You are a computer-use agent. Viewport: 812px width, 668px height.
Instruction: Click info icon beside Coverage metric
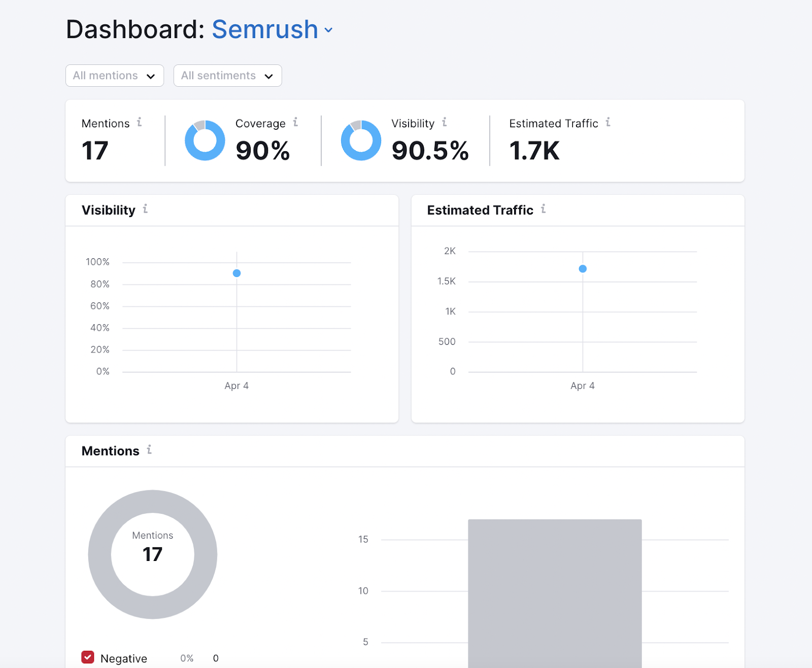[295, 122]
